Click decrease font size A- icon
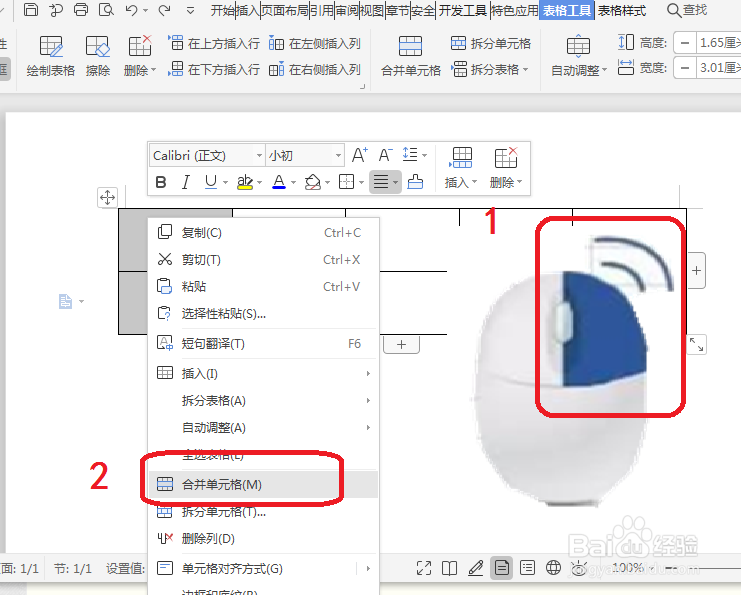 coord(385,155)
